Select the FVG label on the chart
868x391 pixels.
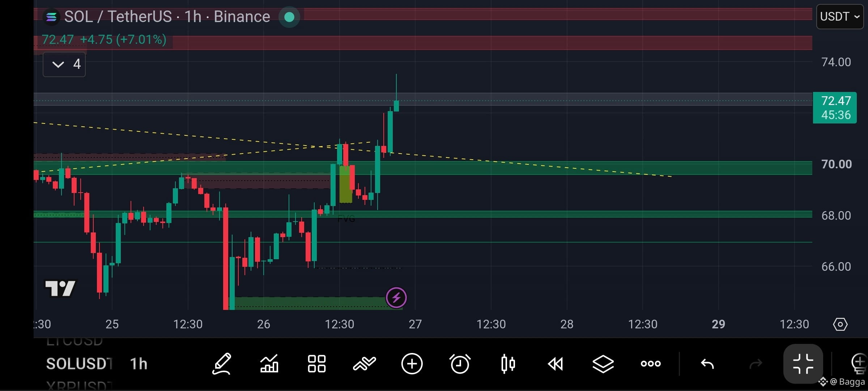click(x=346, y=219)
